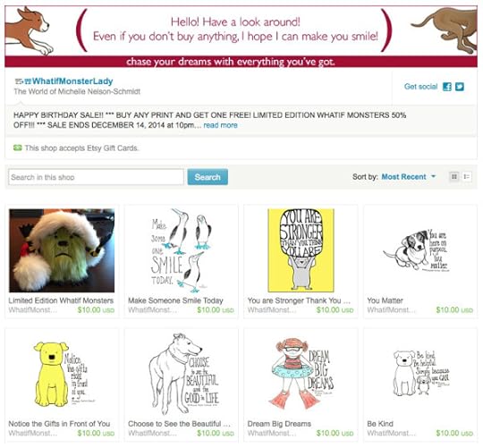
Task: Open the Be Kind listing title
Action: [x=380, y=424]
